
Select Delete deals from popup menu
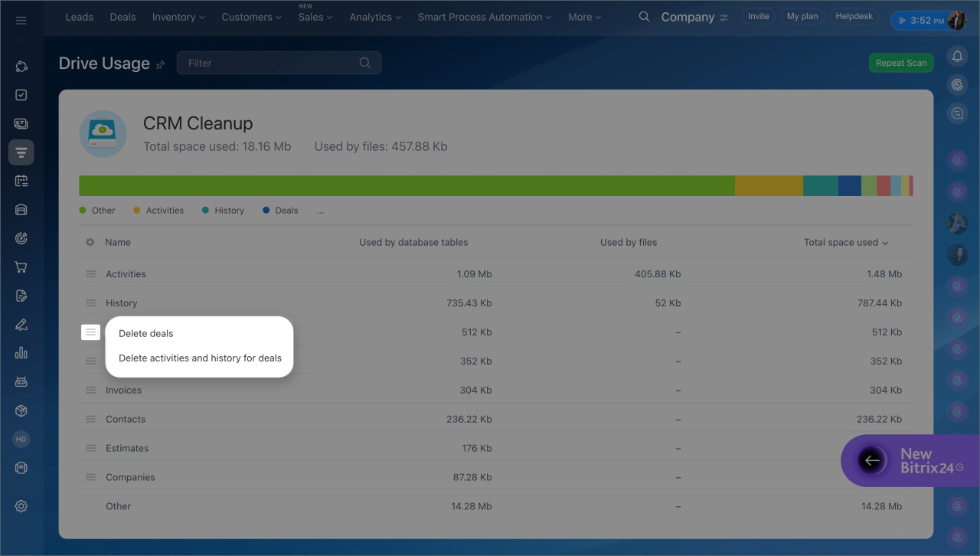click(146, 334)
